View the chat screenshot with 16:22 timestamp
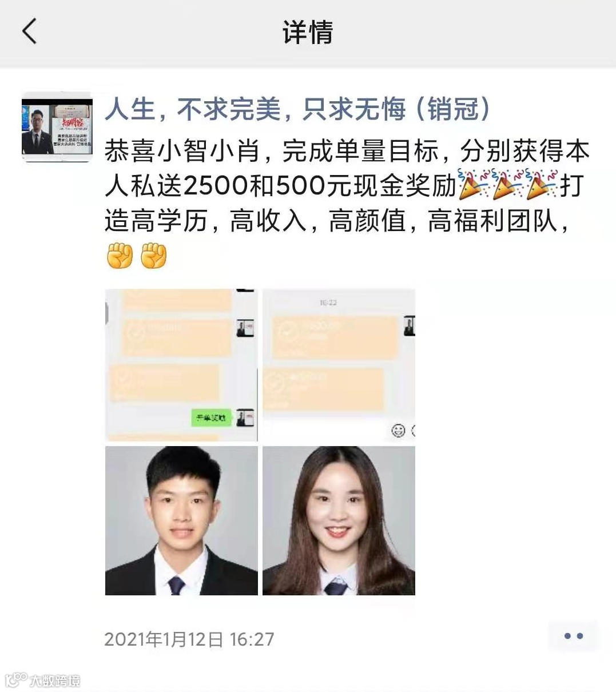The height and width of the screenshot is (692, 616). coord(339,365)
